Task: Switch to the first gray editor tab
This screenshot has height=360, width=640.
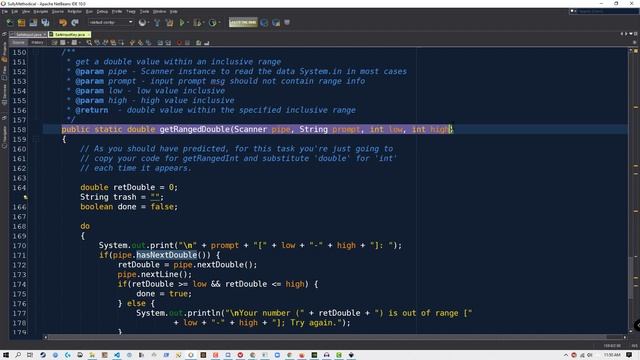Action: (x=29, y=34)
